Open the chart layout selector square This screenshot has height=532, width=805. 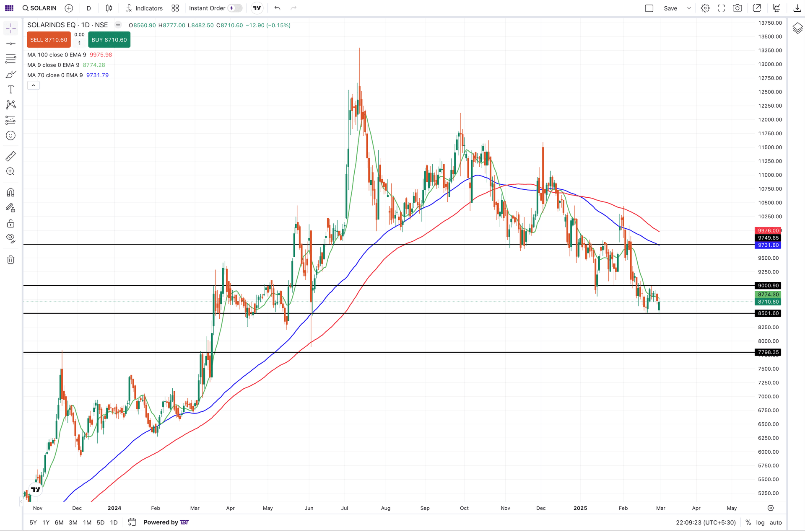tap(649, 8)
